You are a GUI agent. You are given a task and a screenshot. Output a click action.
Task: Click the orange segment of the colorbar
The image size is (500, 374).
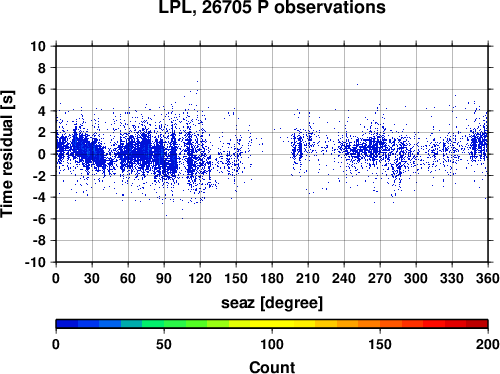pos(369,324)
